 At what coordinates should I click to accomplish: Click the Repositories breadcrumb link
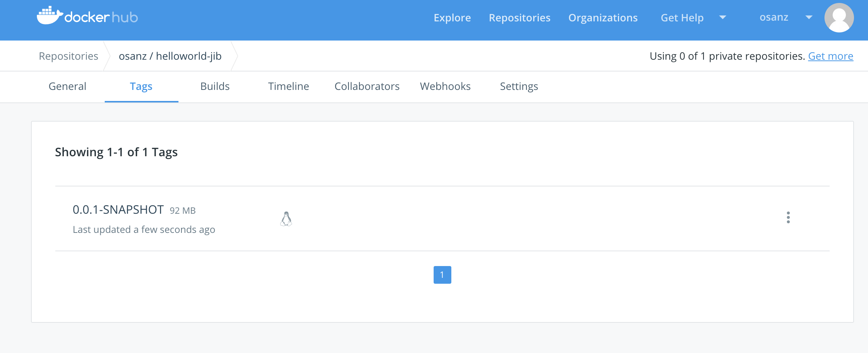[x=69, y=56]
